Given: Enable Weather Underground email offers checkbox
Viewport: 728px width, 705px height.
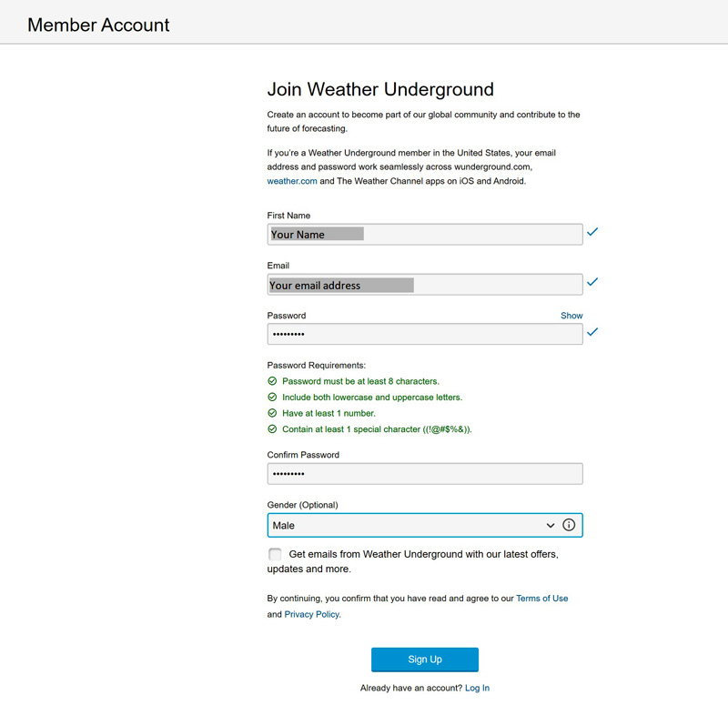Looking at the screenshot, I should coord(275,554).
